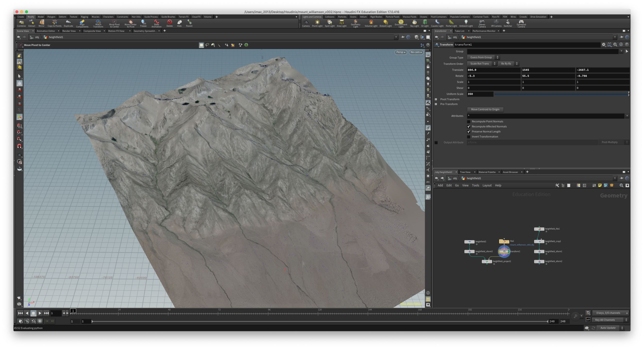Click the Delete shelf tool

170,23
